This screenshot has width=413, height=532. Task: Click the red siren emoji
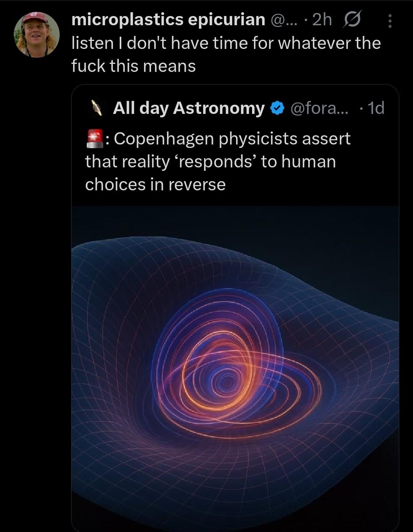pyautogui.click(x=94, y=139)
